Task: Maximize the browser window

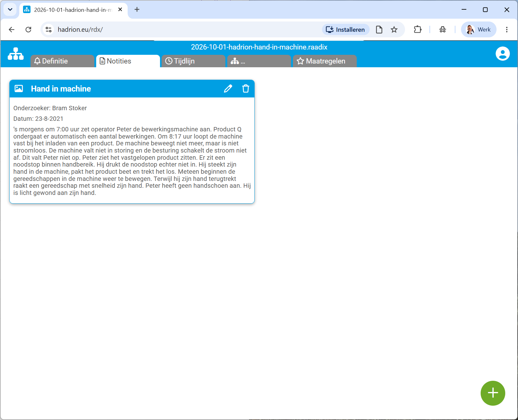Action: pos(485,10)
